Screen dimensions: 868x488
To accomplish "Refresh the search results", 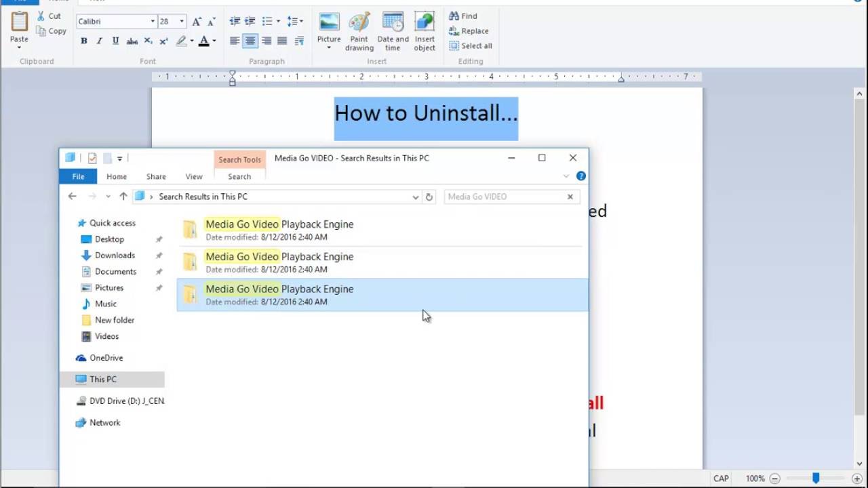I will point(429,197).
